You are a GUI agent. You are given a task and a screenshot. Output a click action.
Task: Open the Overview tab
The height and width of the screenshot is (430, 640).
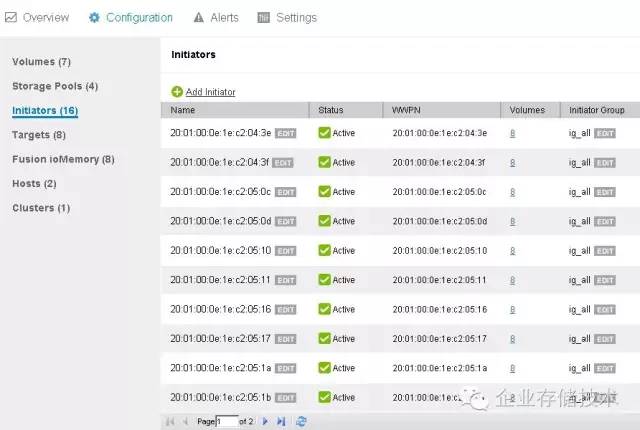click(x=37, y=18)
